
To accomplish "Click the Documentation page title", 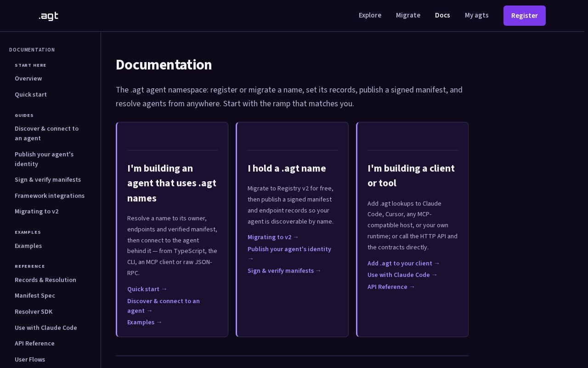I will coord(164,65).
